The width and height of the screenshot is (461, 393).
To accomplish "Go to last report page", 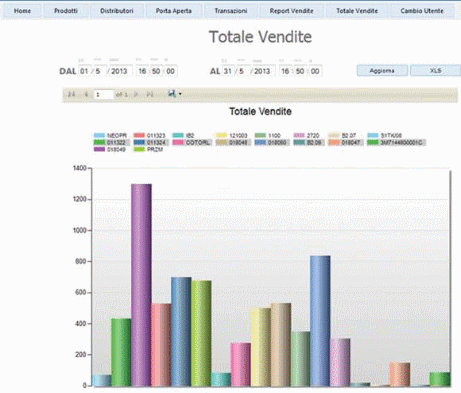I will (x=150, y=95).
